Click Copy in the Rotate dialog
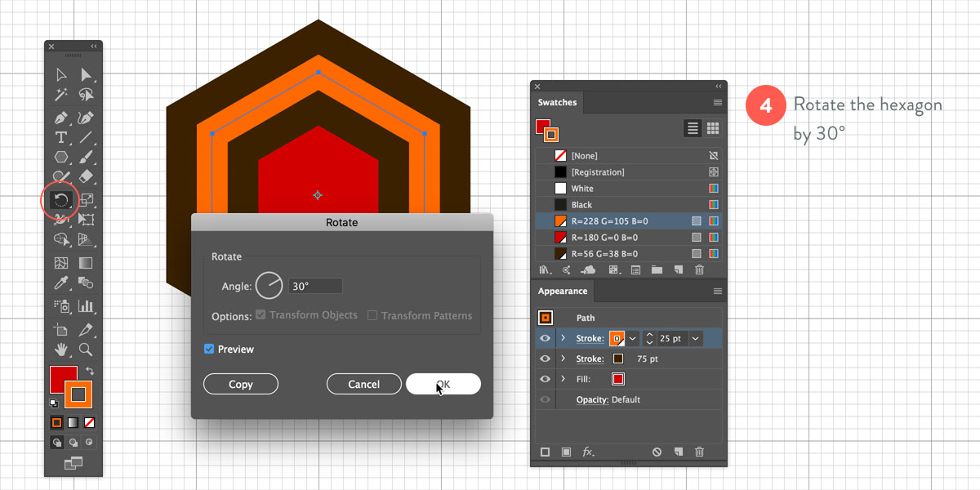Viewport: 980px width, 490px height. [241, 385]
